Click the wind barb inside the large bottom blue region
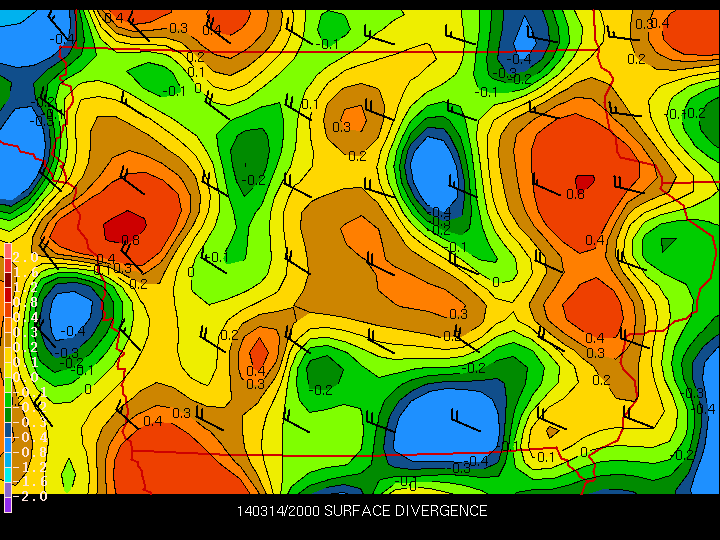Image resolution: width=720 pixels, height=540 pixels. click(x=460, y=418)
